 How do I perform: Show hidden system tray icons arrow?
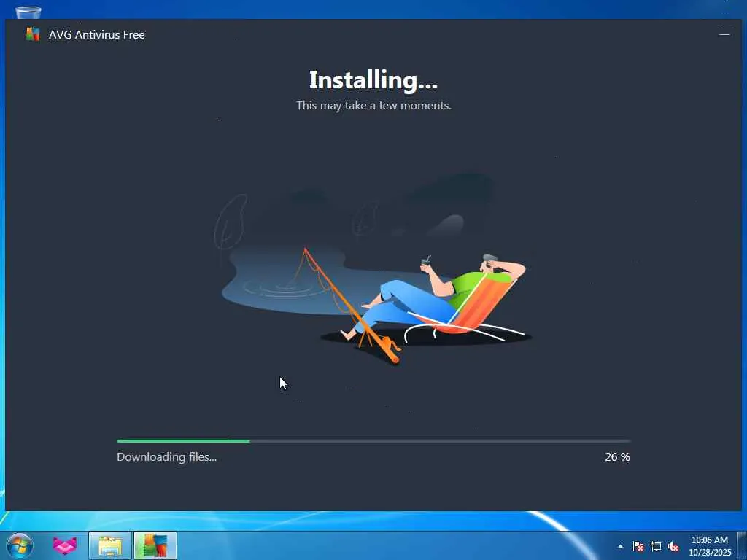coord(620,546)
